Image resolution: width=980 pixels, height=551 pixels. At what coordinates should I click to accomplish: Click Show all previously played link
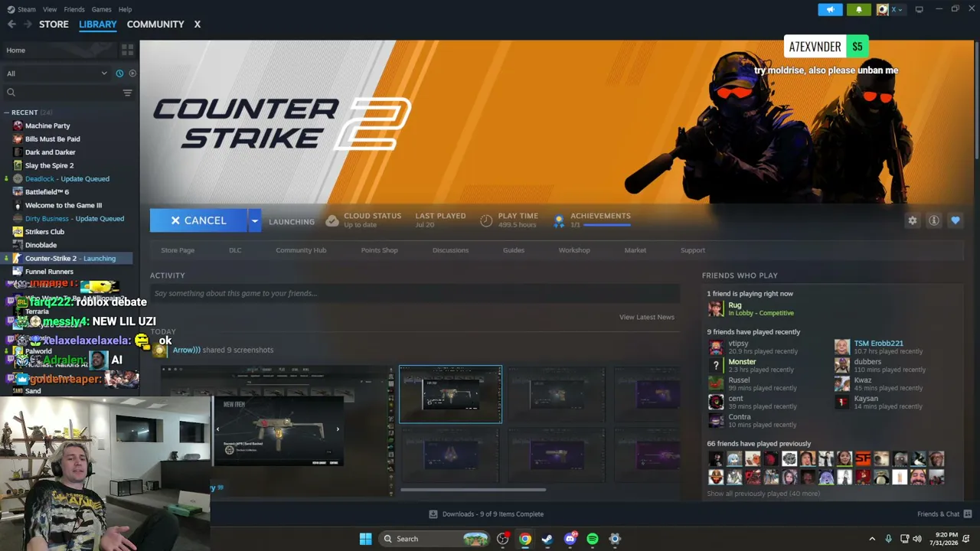pyautogui.click(x=763, y=494)
